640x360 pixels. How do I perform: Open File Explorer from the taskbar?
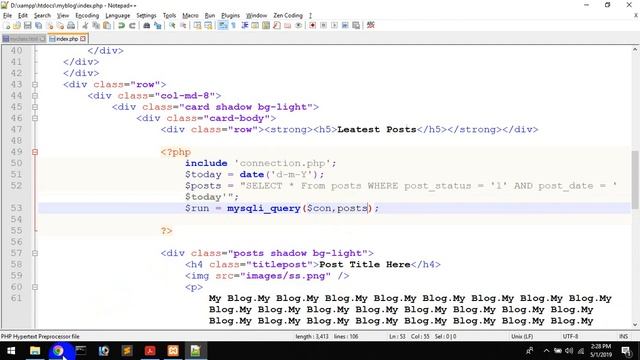(35, 351)
